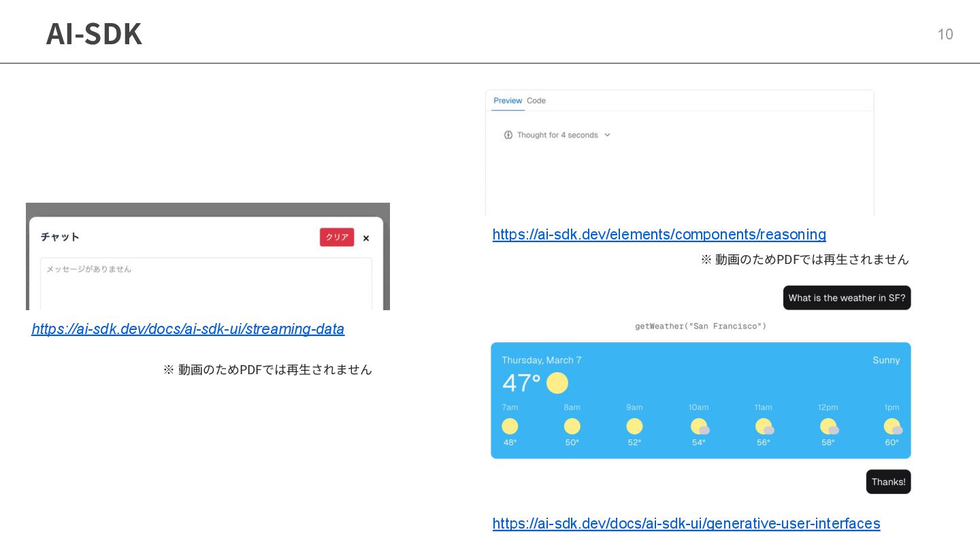Click the チャット dialog heading

point(60,237)
